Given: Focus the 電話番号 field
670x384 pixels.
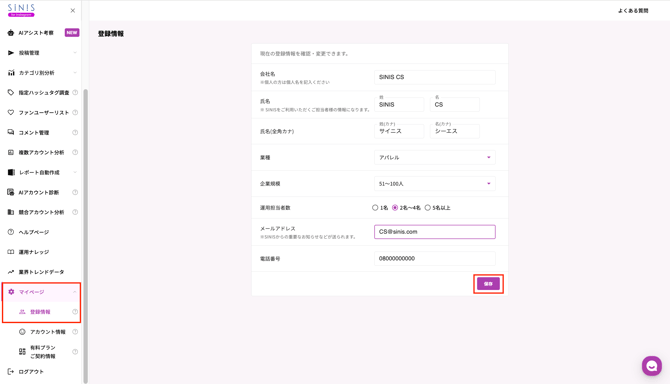Looking at the screenshot, I should pos(435,258).
